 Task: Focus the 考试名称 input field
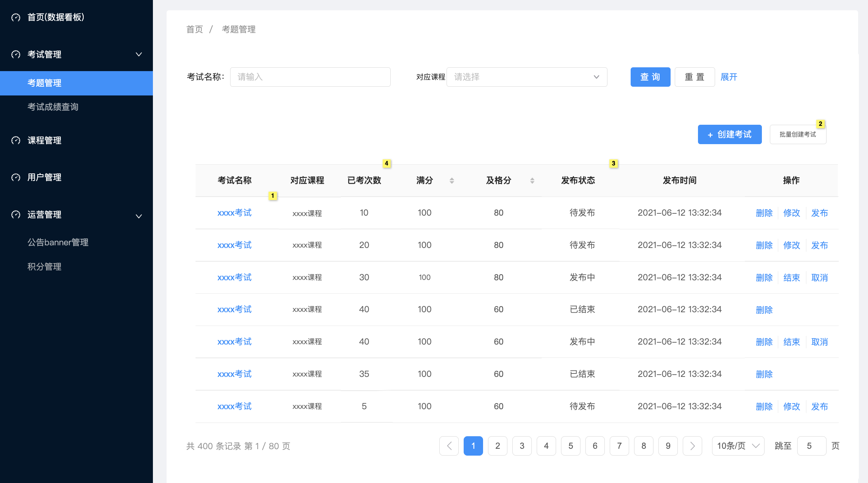(x=310, y=77)
